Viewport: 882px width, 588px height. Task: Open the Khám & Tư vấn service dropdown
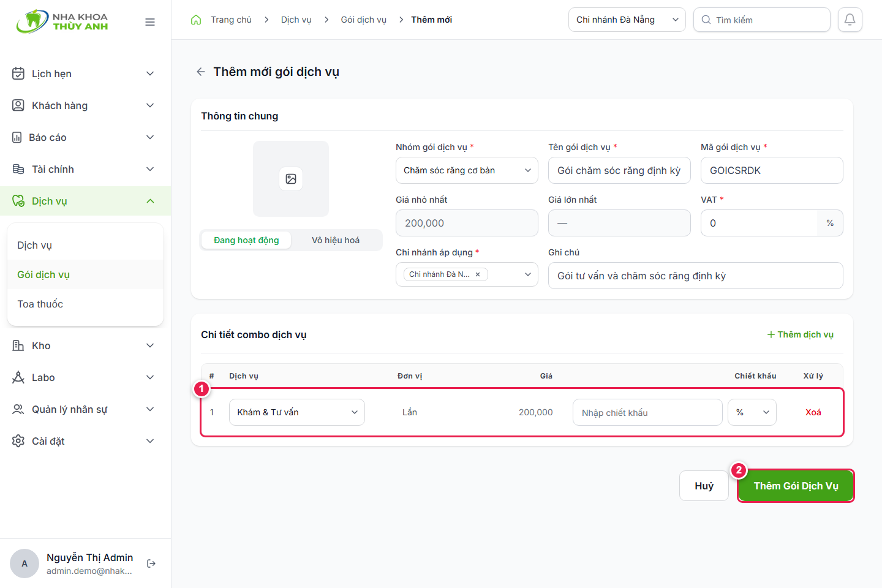pos(297,412)
